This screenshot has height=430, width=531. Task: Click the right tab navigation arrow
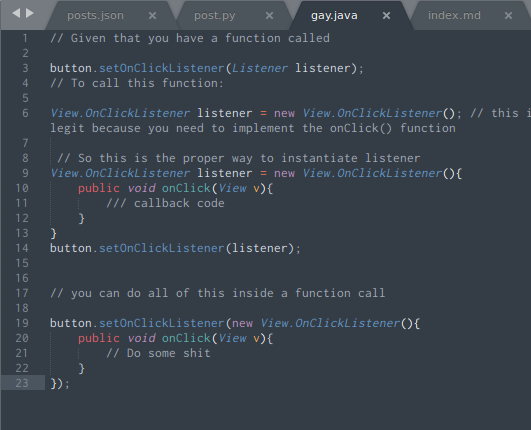[x=30, y=13]
